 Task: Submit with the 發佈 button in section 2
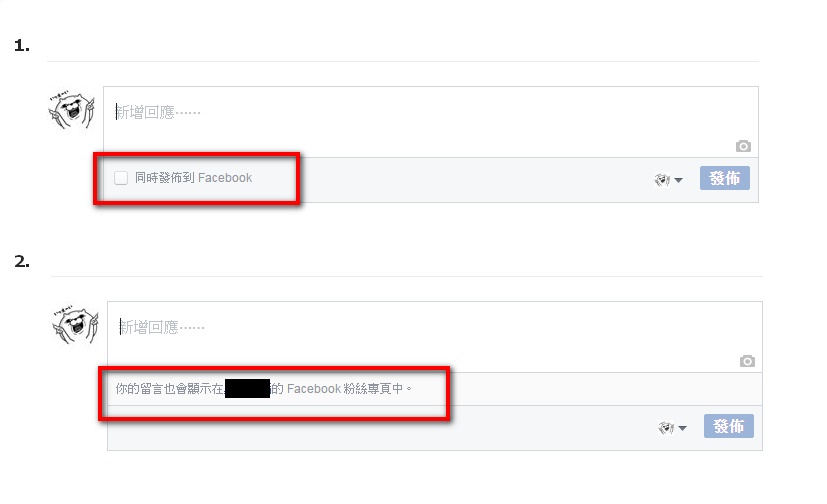coord(728,426)
